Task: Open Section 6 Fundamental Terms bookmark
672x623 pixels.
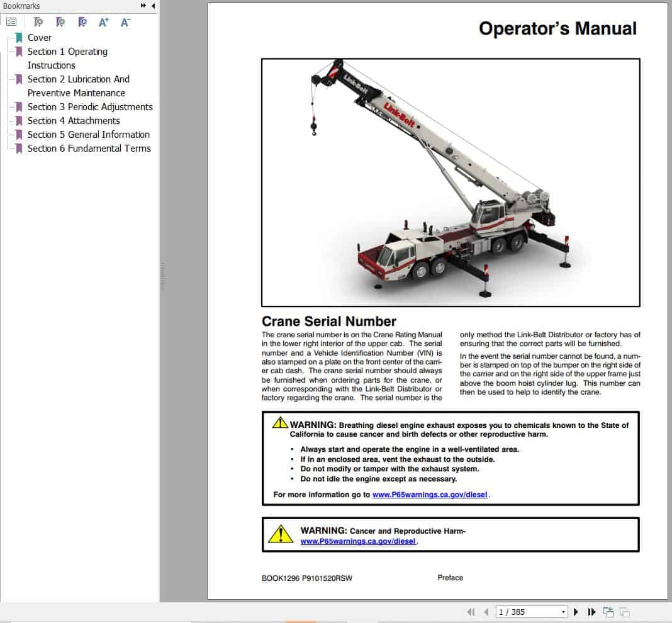Action: (x=89, y=149)
